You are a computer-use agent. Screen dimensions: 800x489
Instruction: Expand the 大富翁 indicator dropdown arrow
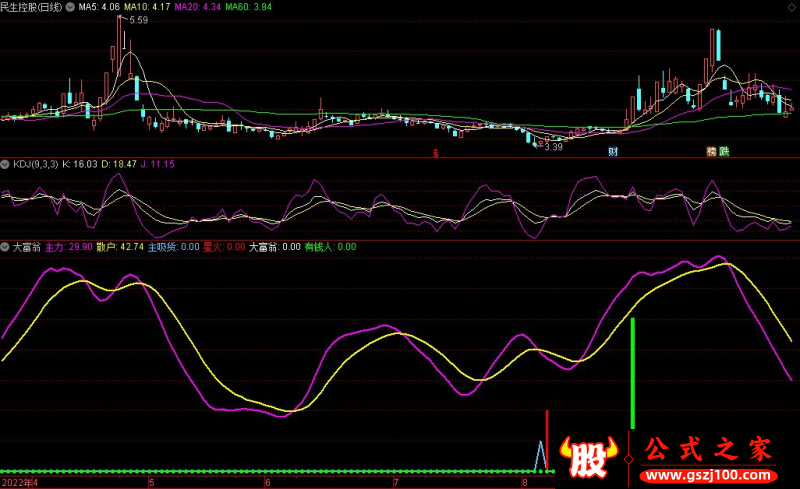6,246
